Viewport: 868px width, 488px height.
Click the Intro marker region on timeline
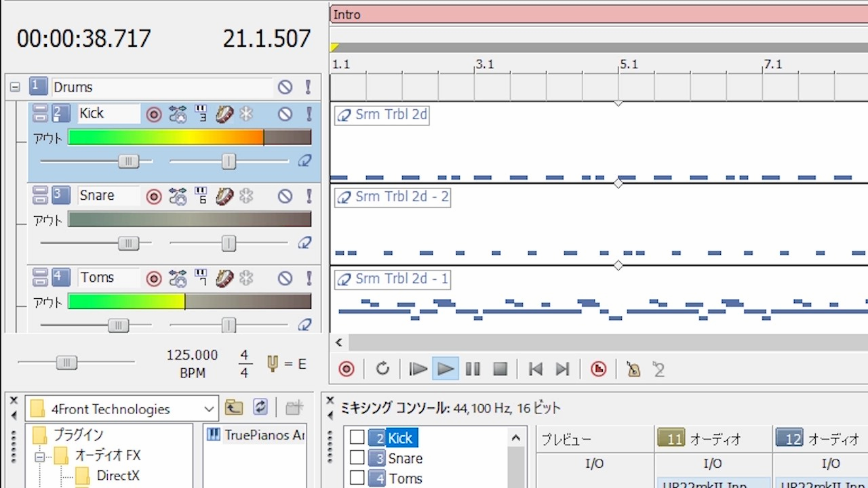click(597, 14)
